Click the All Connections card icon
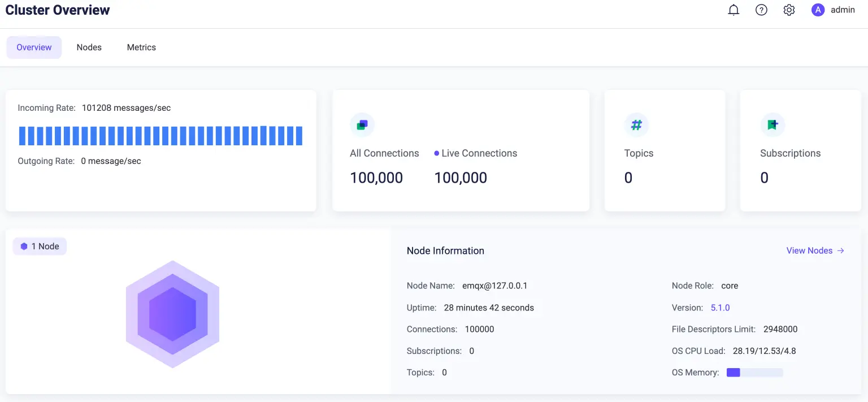Viewport: 868px width, 402px height. click(x=362, y=124)
